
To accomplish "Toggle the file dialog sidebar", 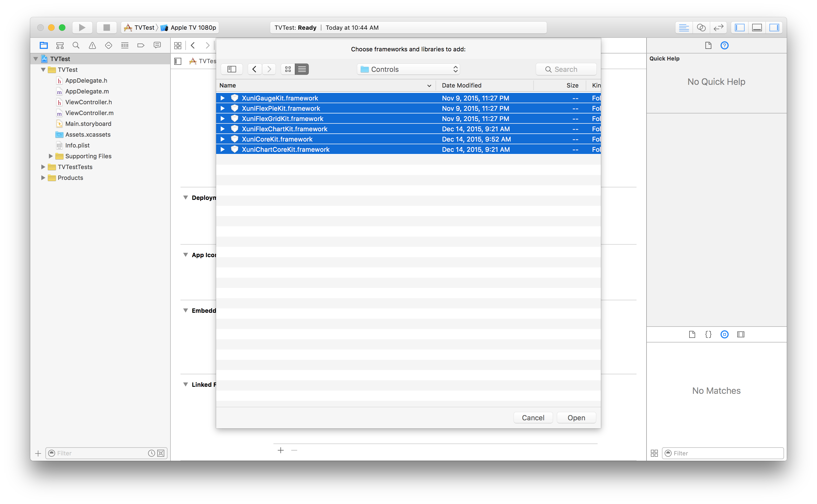I will click(x=232, y=69).
